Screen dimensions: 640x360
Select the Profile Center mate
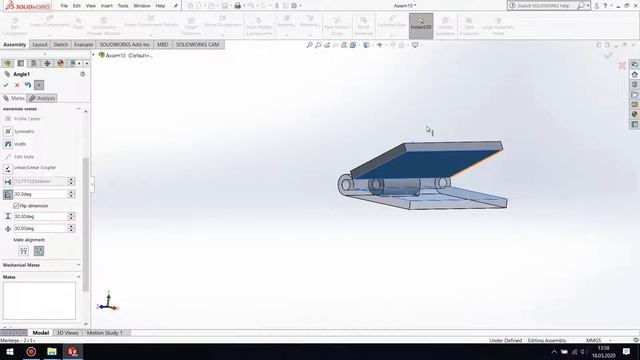click(22, 118)
